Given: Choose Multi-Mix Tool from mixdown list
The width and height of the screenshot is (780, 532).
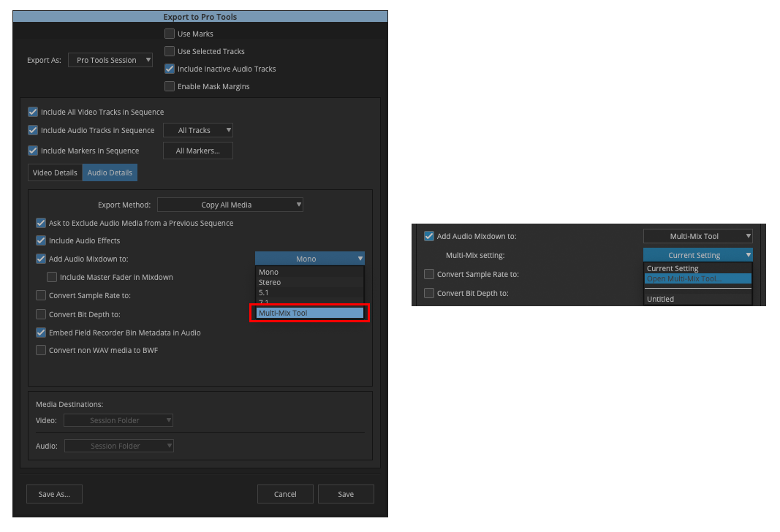Looking at the screenshot, I should pos(310,313).
